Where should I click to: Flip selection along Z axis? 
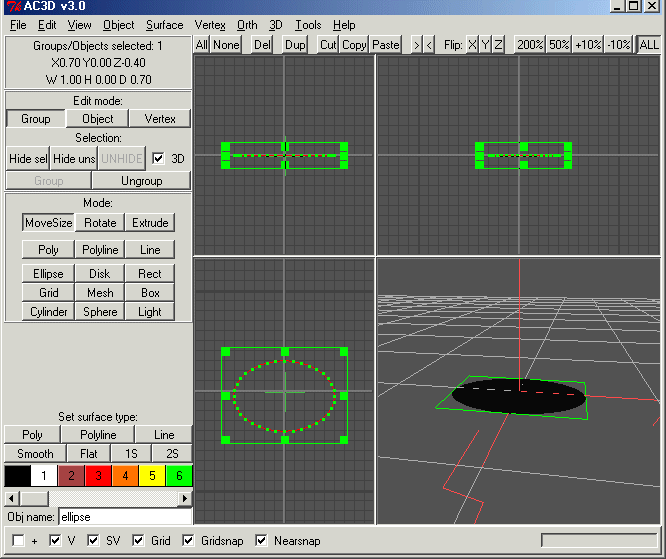click(498, 45)
